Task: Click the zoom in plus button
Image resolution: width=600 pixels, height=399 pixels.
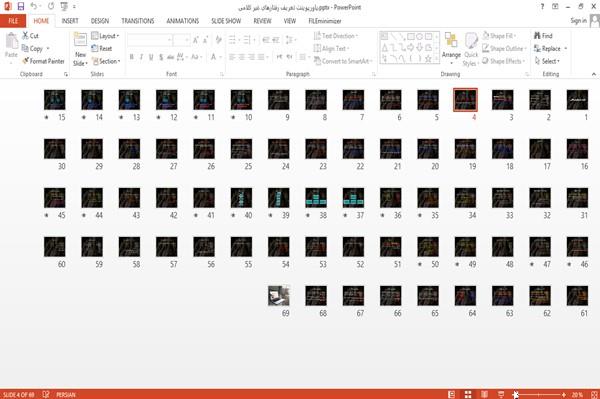Action: (564, 394)
